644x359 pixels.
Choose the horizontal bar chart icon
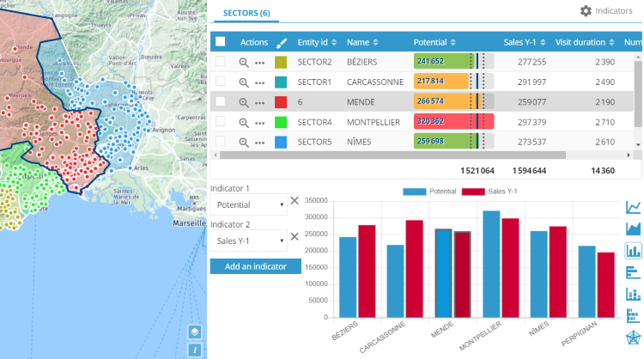coord(634,272)
